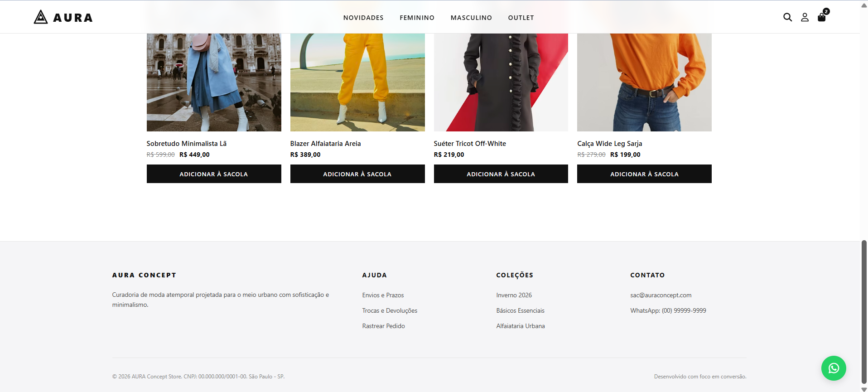Click the Sobretudo Minimalista Lã product title
The image size is (868, 392).
[x=187, y=144]
